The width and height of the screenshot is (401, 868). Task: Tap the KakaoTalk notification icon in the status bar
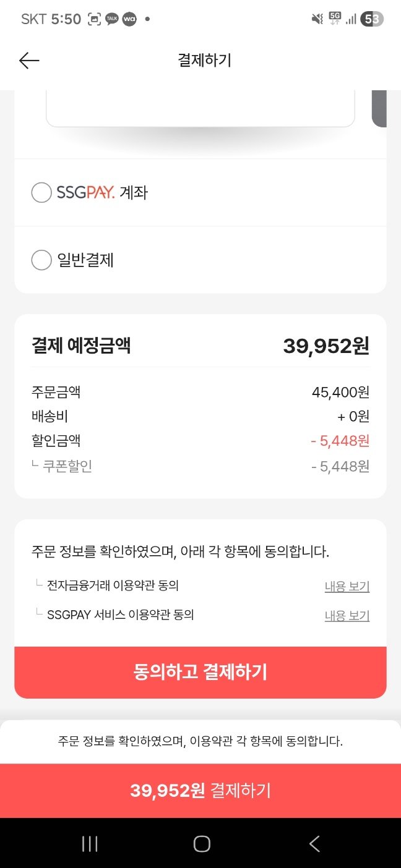(x=112, y=19)
